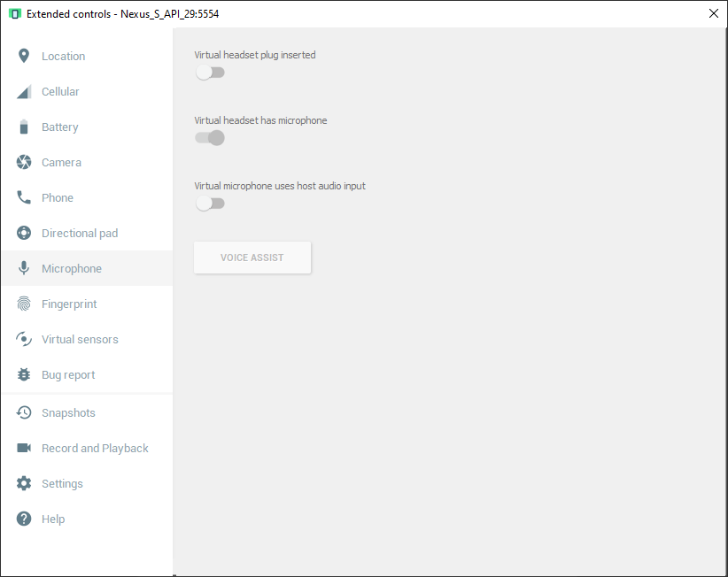Open Cellular via its signal icon

(x=24, y=92)
